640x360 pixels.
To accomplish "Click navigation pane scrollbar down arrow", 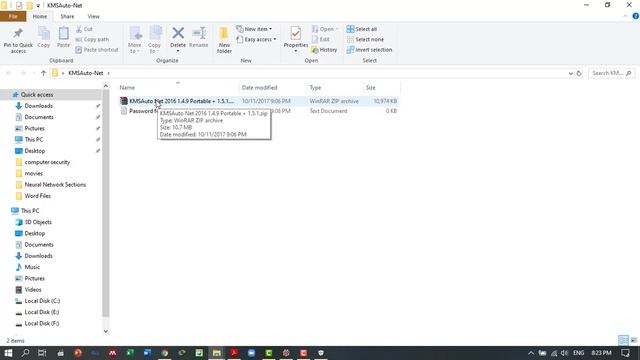I will point(106,331).
